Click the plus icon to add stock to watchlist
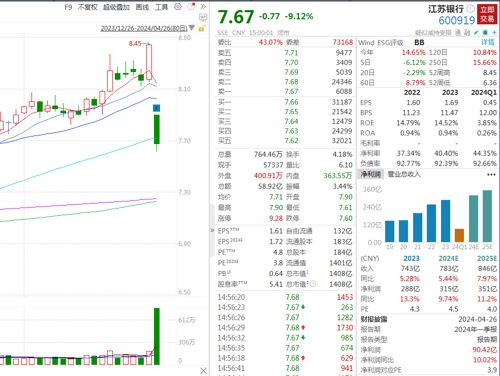The image size is (500, 376). (494, 32)
